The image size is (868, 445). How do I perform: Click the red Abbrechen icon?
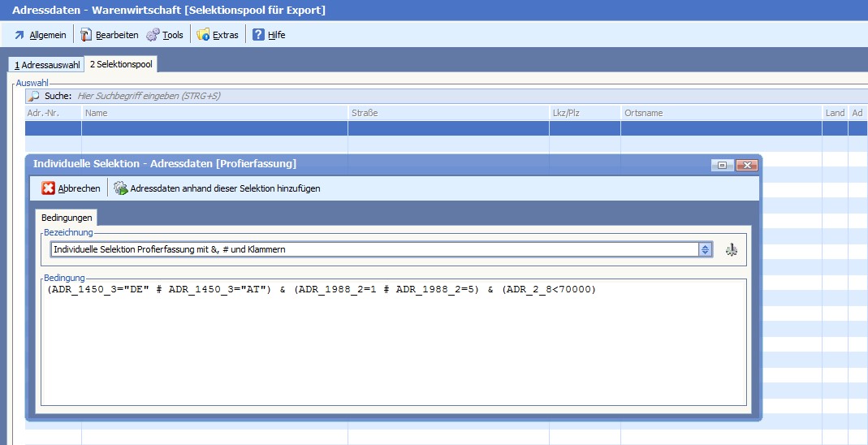click(49, 188)
